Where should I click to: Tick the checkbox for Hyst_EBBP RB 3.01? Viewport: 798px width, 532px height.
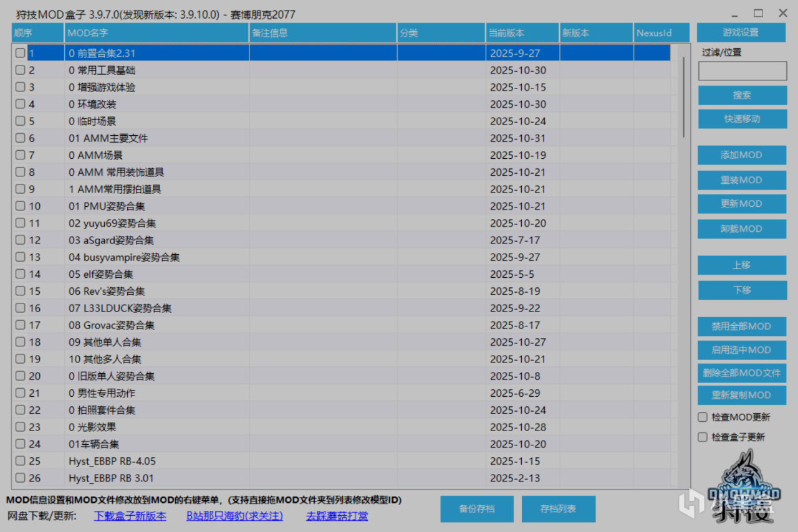21,478
